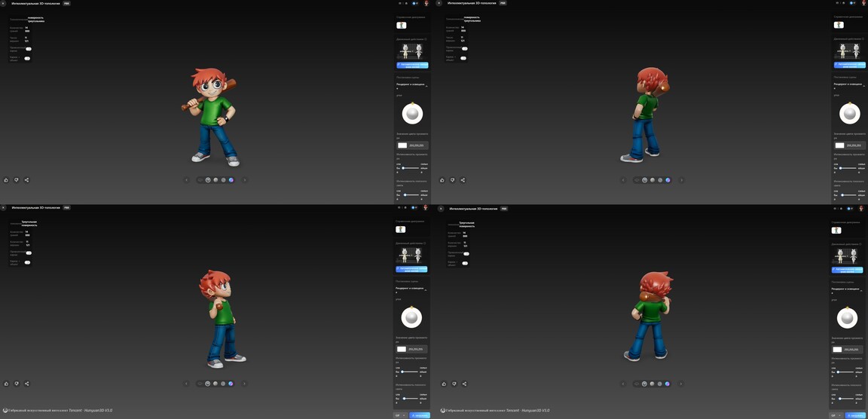The image size is (868, 419).
Task: Click share icon in the three-quarter back screenshot
Action: pyautogui.click(x=463, y=180)
